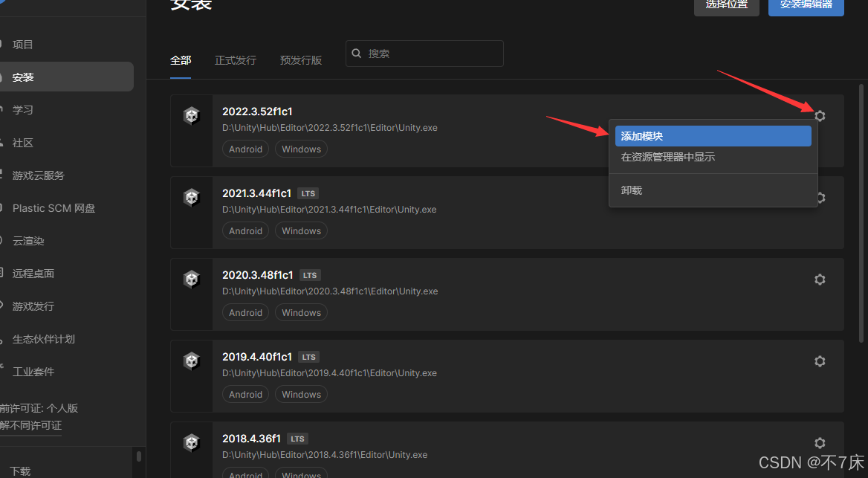Click the 搜索 search field
This screenshot has width=868, height=478.
coord(424,54)
